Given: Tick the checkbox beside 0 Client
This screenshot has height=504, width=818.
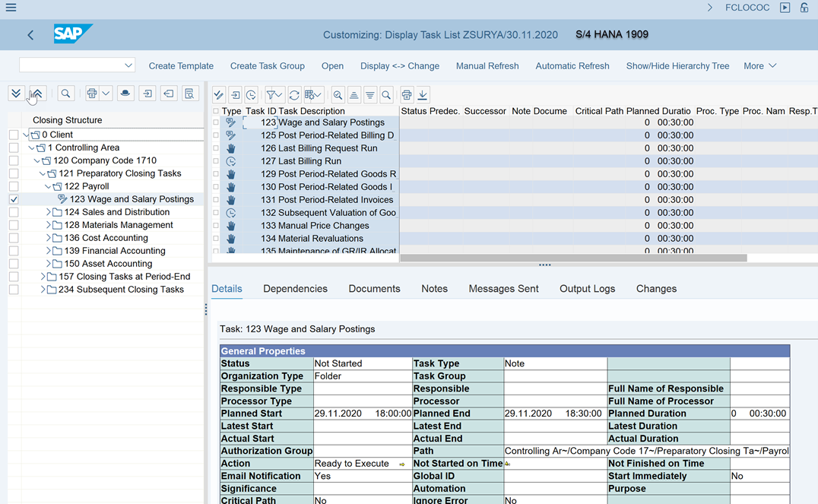Looking at the screenshot, I should click(14, 135).
